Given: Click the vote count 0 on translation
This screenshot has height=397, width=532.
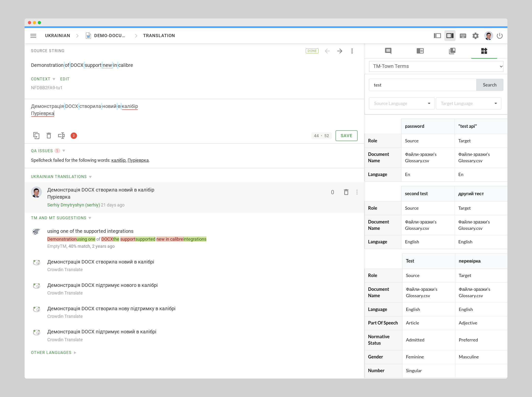Looking at the screenshot, I should pos(332,192).
